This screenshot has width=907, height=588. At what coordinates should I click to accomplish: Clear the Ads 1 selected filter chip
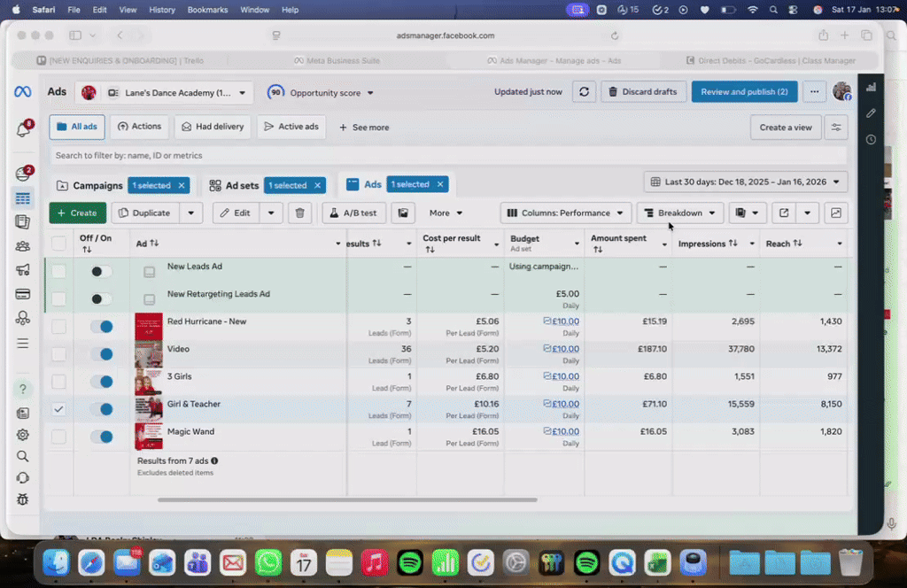pyautogui.click(x=440, y=184)
